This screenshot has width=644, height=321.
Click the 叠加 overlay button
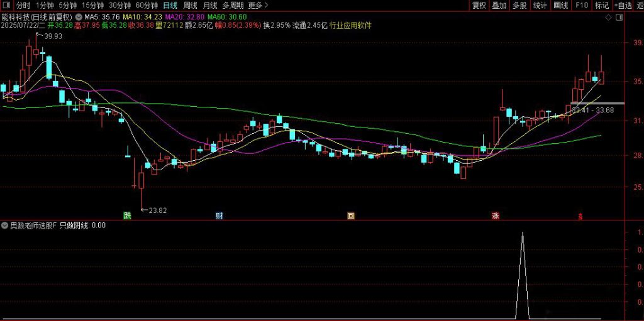pos(499,5)
